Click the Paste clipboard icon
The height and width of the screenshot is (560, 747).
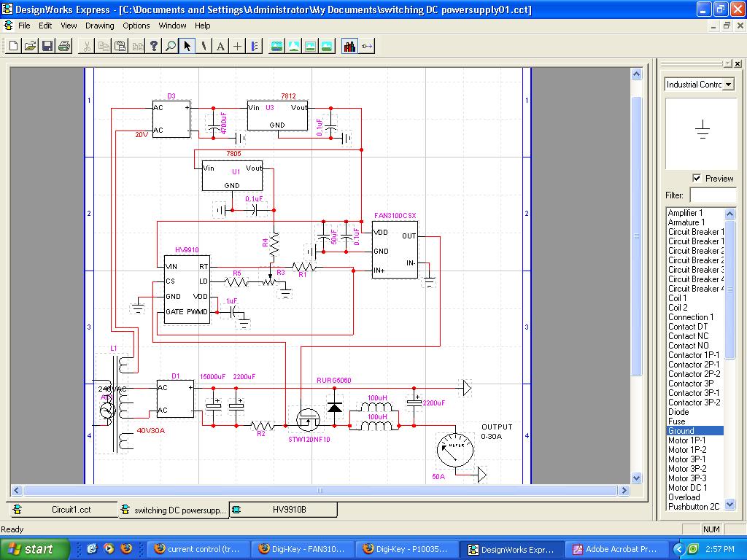coord(120,46)
